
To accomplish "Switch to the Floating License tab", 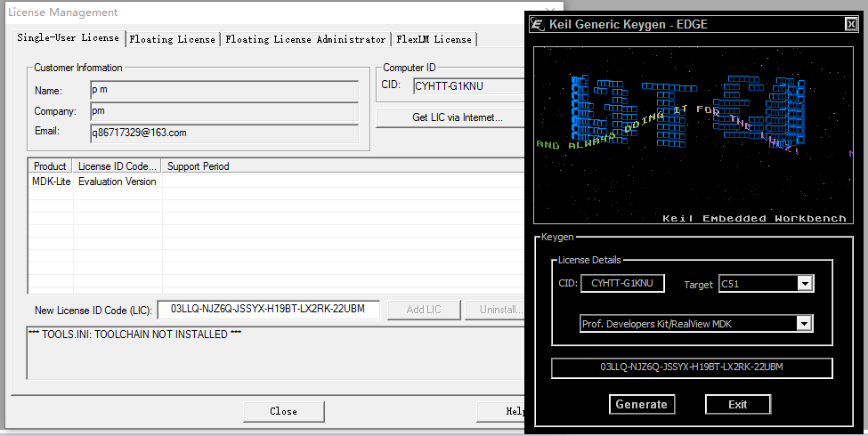I will pyautogui.click(x=172, y=39).
